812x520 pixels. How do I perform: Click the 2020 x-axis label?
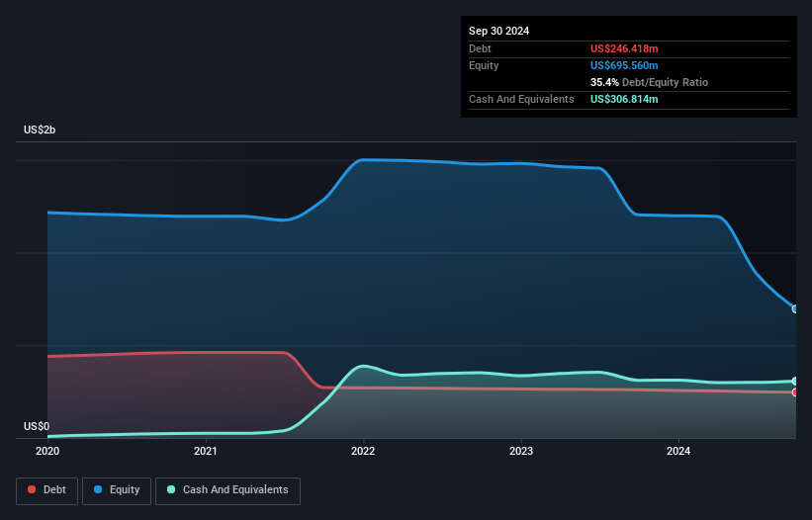47,451
